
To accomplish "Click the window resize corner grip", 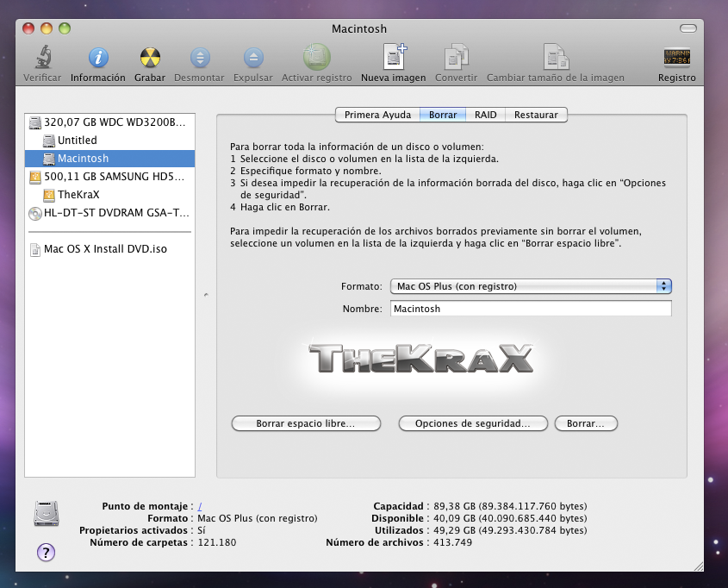I will pyautogui.click(x=698, y=566).
